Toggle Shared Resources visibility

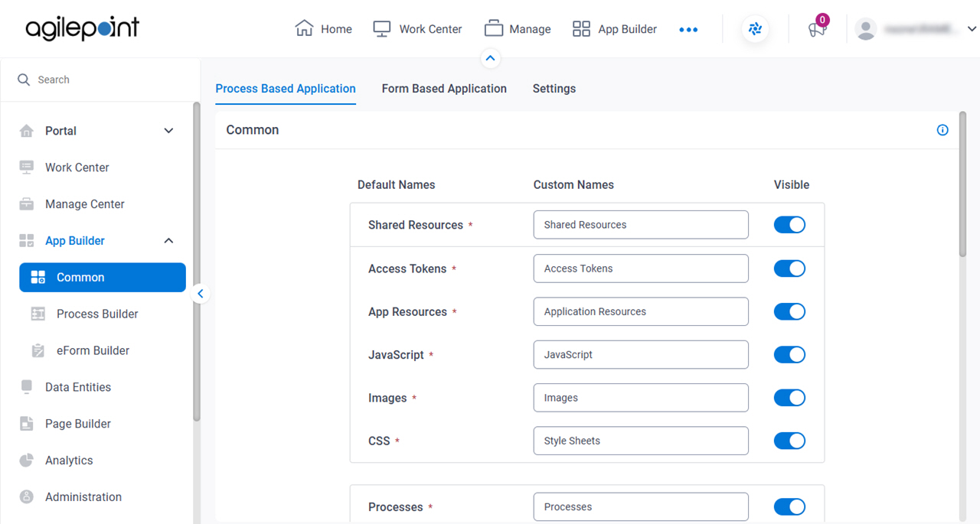click(789, 225)
